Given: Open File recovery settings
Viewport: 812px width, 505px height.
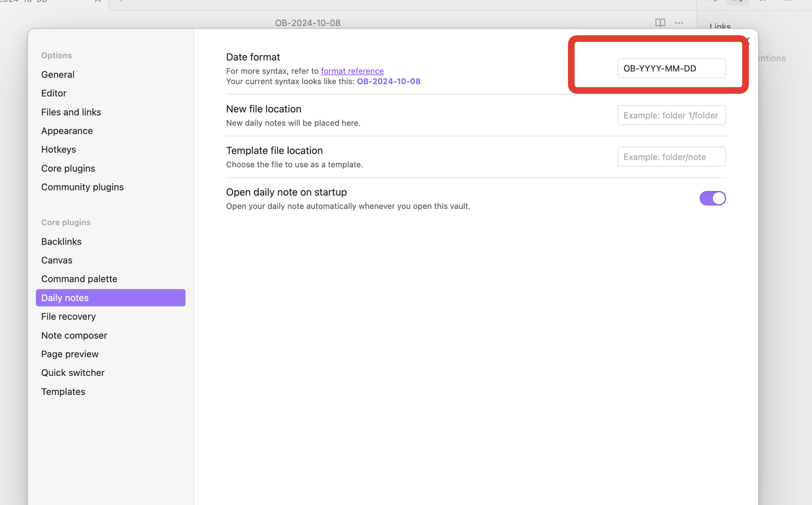Looking at the screenshot, I should tap(68, 316).
